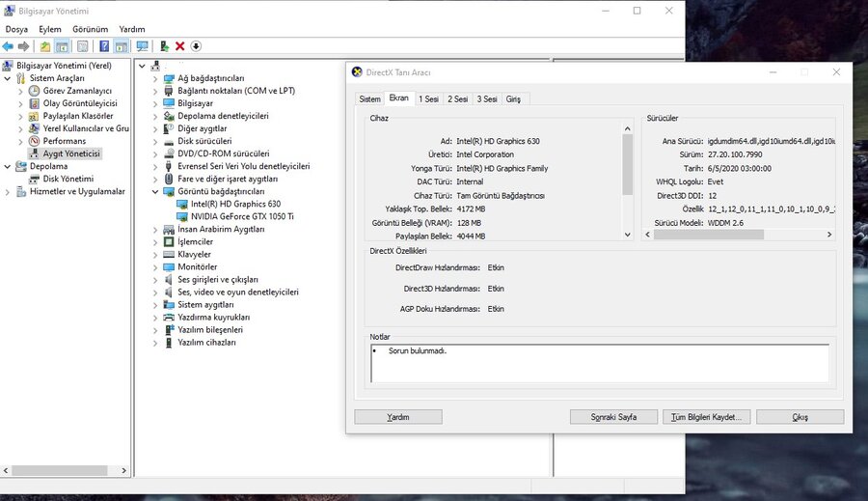Image resolution: width=868 pixels, height=501 pixels.
Task: Click Cihaz panel scroll down arrow
Action: click(627, 235)
